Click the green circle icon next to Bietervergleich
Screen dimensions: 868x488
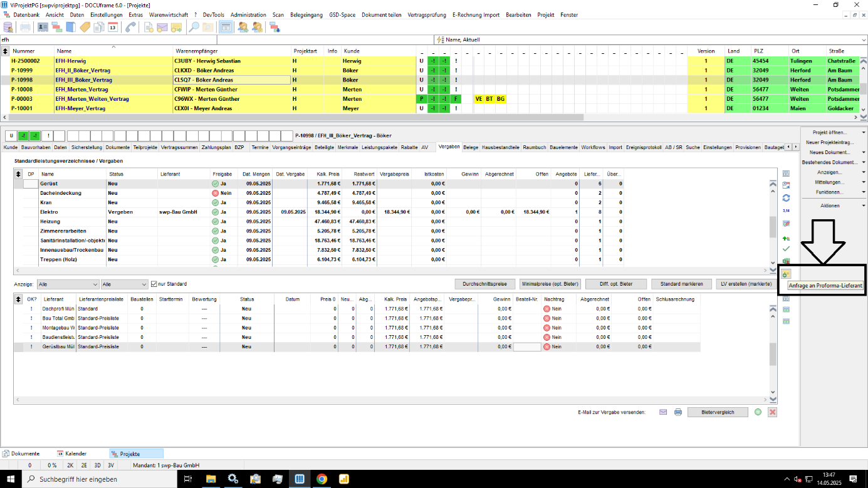[758, 412]
